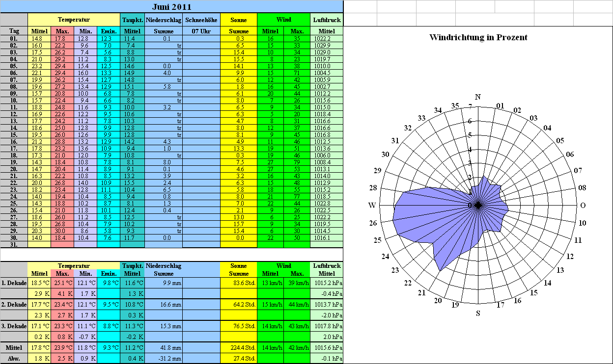The width and height of the screenshot is (613, 364).
Task: Click the 3. Dekade row label
Action: [14, 326]
